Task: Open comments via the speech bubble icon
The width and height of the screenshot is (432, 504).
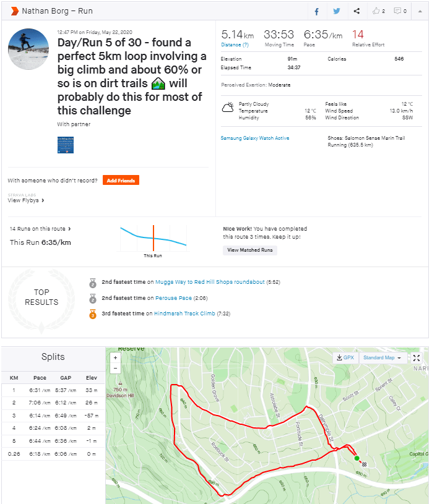Action: (400, 11)
